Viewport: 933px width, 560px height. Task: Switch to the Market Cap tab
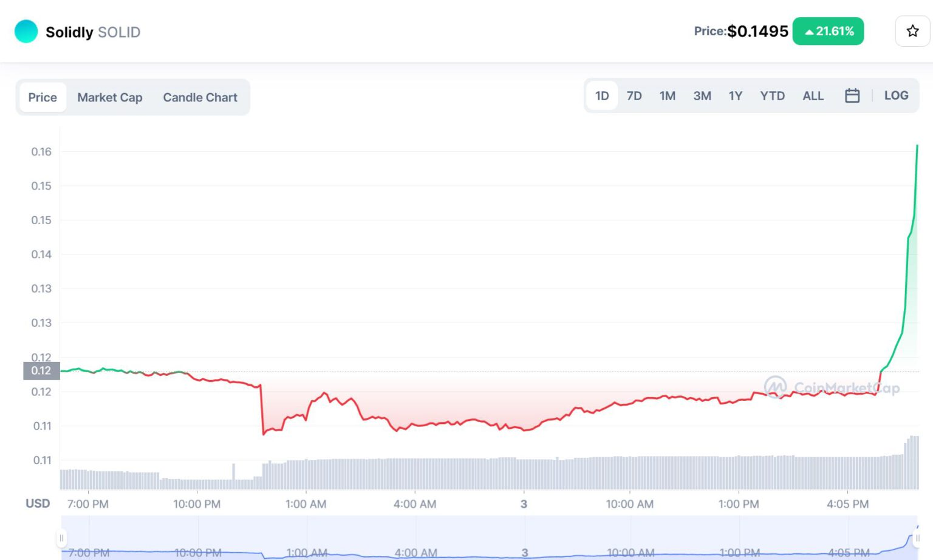(x=110, y=97)
